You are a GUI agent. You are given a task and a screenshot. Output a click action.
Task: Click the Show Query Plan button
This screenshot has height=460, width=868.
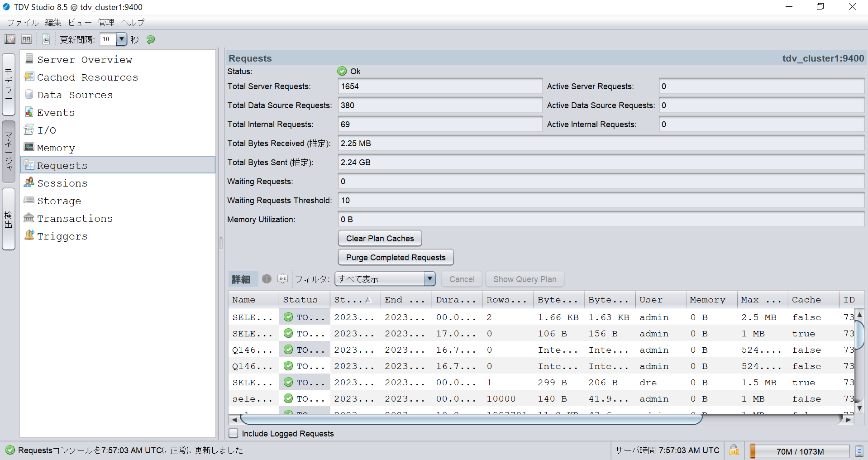[x=525, y=279]
